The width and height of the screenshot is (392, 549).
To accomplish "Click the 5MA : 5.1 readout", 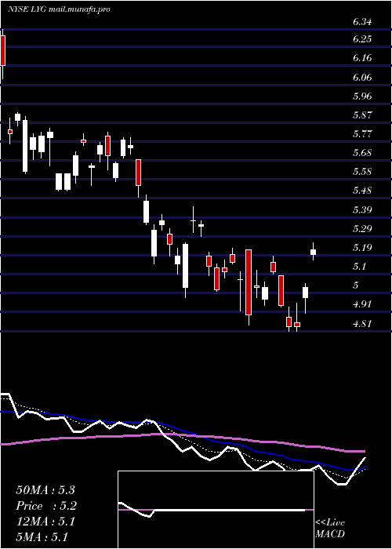I will (42, 536).
